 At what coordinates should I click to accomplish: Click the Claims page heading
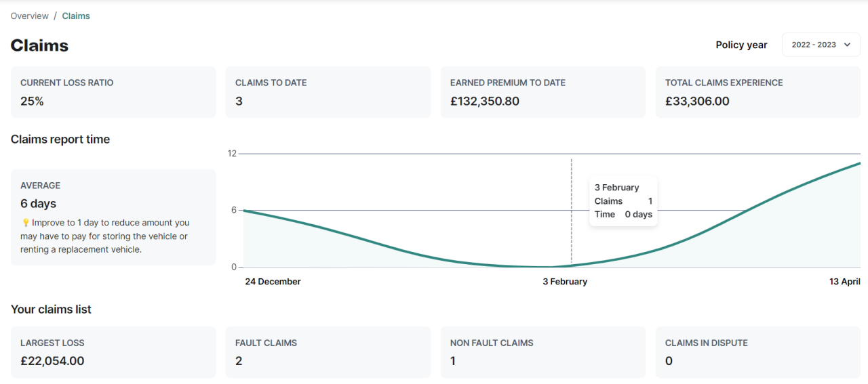(39, 45)
